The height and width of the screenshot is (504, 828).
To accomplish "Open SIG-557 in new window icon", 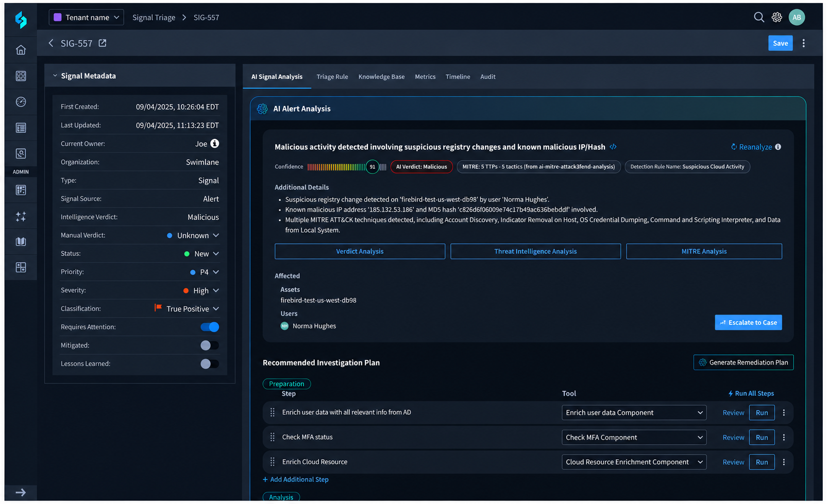I will click(103, 43).
